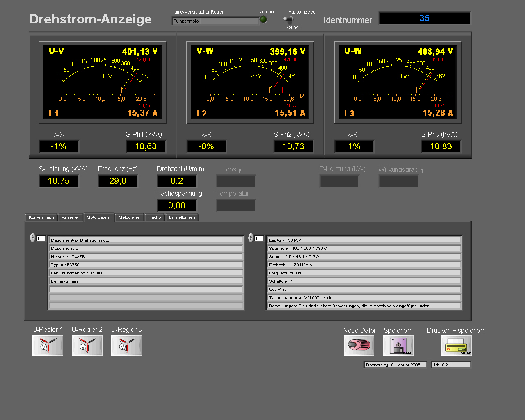
Task: Click the left array index number field
Action: [41, 238]
